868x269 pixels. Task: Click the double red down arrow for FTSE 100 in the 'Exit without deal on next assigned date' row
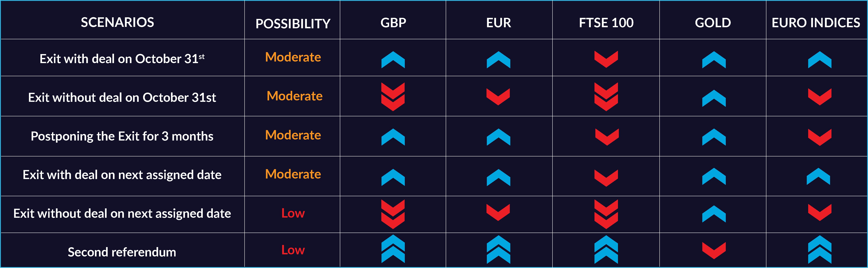(606, 214)
